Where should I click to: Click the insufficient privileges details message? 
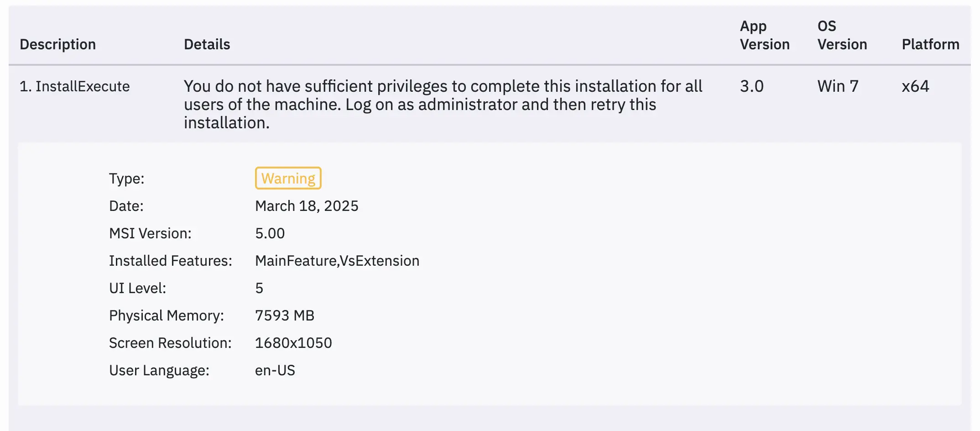(443, 105)
